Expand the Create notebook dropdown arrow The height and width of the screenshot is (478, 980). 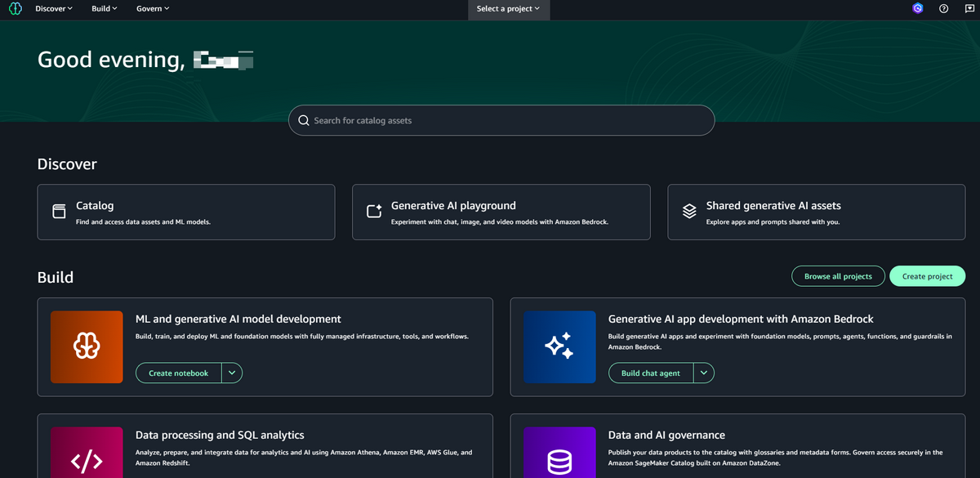232,373
